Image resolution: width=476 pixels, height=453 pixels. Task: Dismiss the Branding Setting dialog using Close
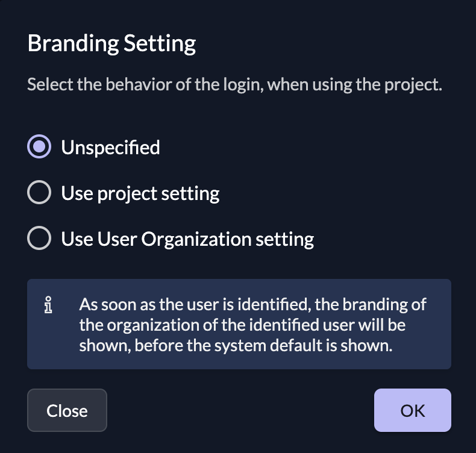pyautogui.click(x=67, y=410)
